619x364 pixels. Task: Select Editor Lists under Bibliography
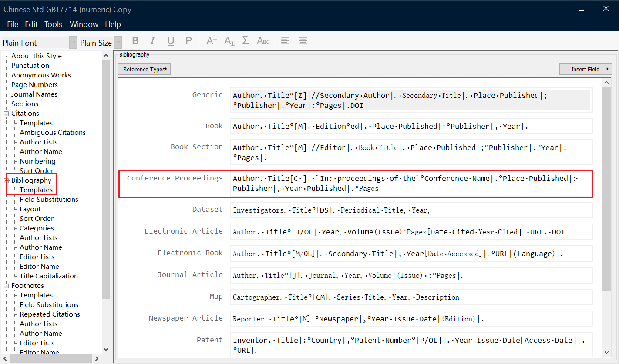pyautogui.click(x=37, y=257)
